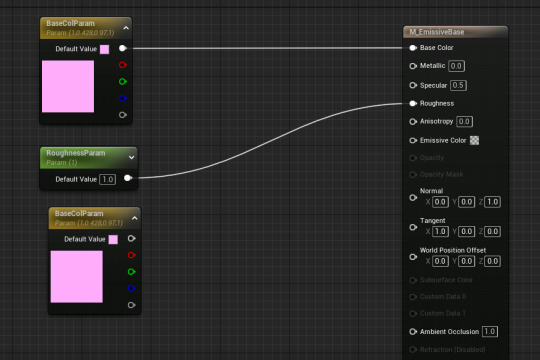Click the alpha output pin of bottom BaseColParam
The width and height of the screenshot is (540, 360).
click(x=131, y=305)
